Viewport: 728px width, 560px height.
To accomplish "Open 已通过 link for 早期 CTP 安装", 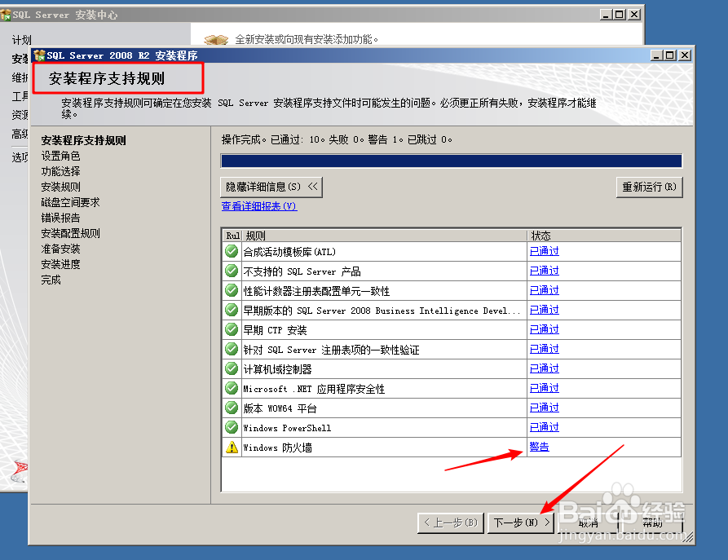I will pos(544,329).
